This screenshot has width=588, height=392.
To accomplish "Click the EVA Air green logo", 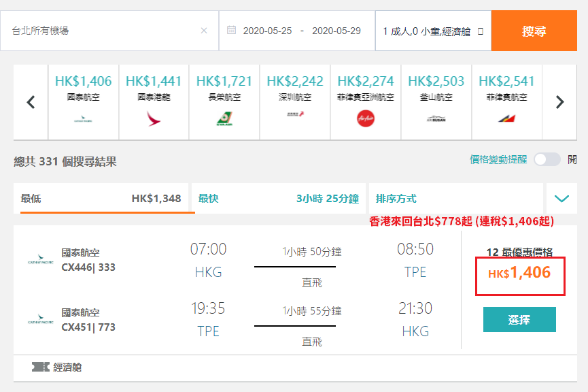I will coord(224,118).
